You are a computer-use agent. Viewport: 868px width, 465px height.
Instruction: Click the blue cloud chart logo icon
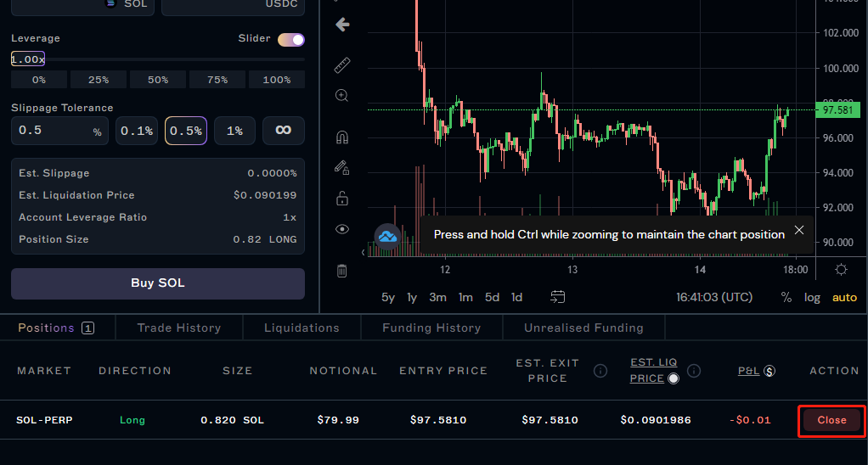(387, 237)
